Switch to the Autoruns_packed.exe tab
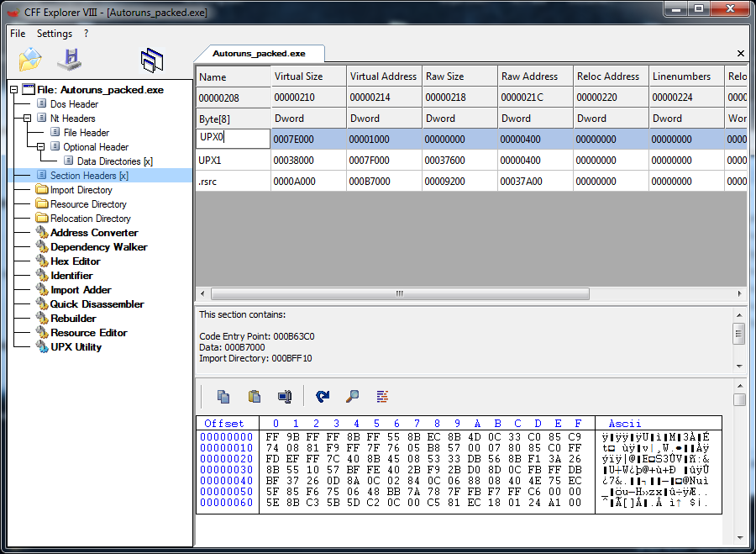The height and width of the screenshot is (554, 756). point(260,53)
